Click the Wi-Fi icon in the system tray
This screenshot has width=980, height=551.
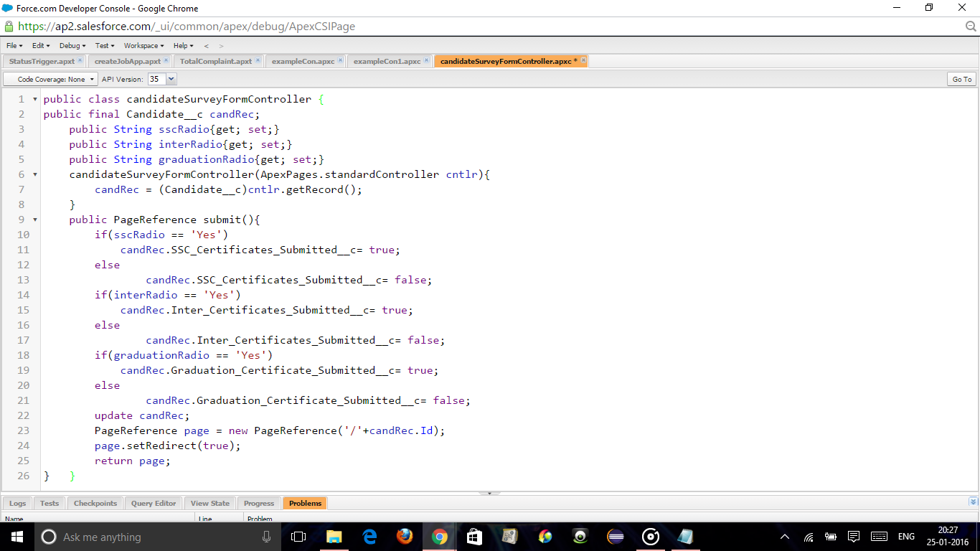[808, 537]
